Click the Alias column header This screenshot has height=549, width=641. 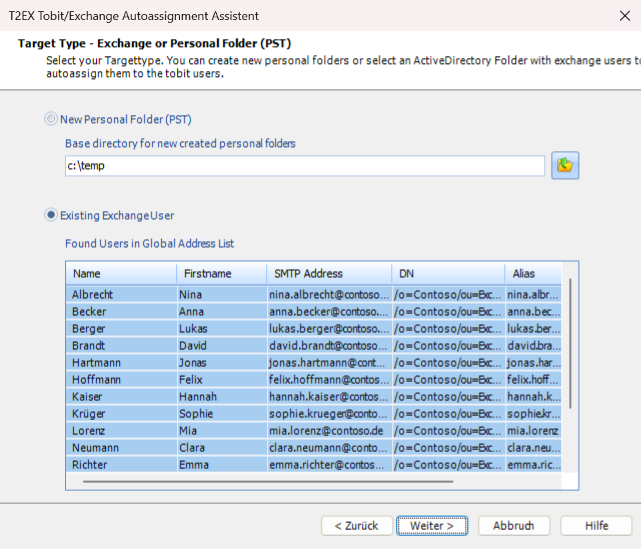(x=533, y=273)
